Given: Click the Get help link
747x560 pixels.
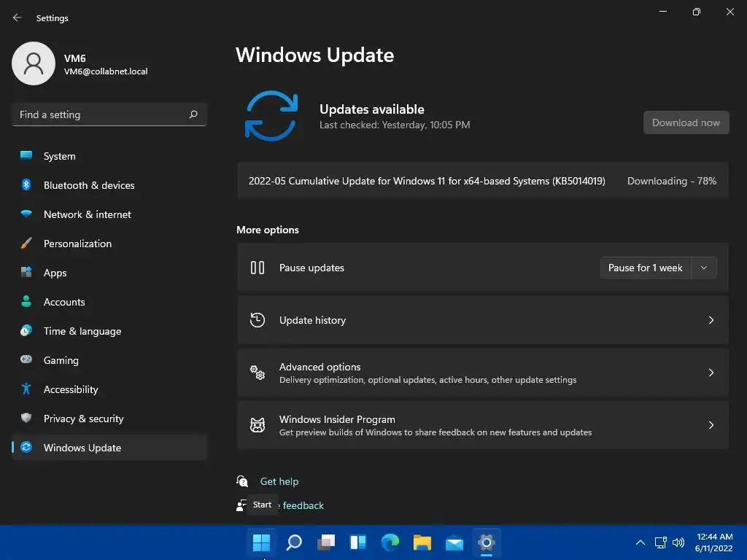Looking at the screenshot, I should (279, 481).
